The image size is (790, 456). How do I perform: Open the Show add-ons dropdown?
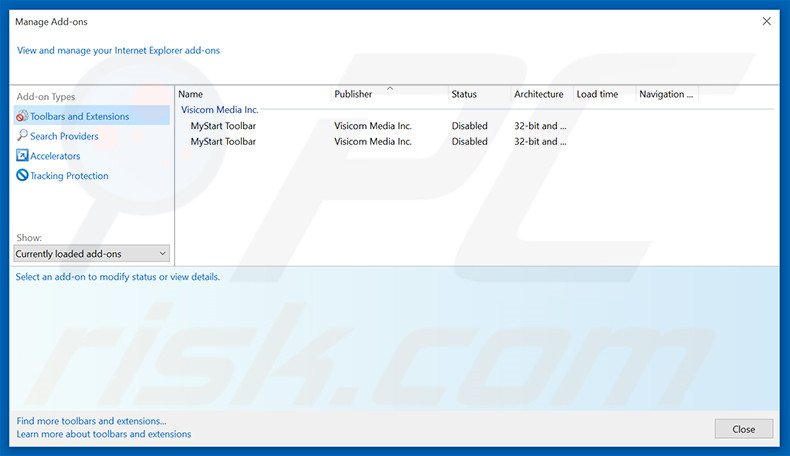(x=92, y=254)
